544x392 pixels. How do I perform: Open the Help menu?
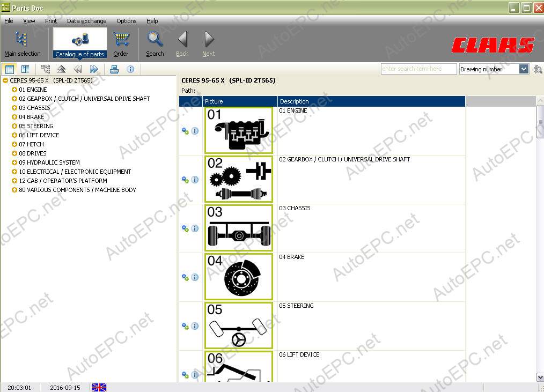152,21
